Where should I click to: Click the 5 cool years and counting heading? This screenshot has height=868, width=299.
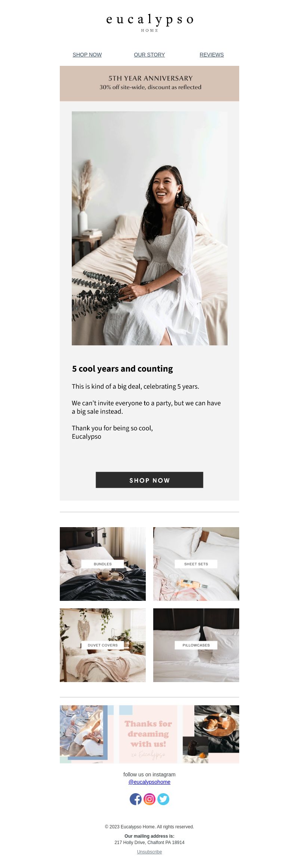[x=122, y=369]
